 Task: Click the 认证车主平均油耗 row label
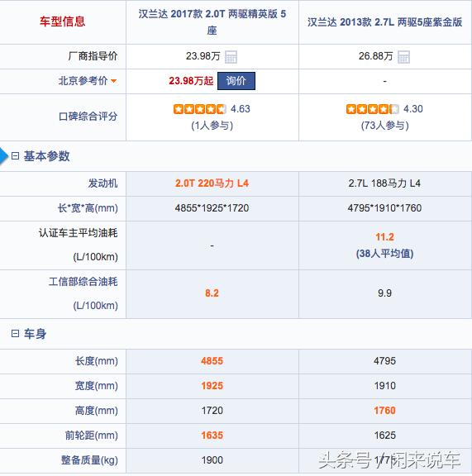[78, 233]
